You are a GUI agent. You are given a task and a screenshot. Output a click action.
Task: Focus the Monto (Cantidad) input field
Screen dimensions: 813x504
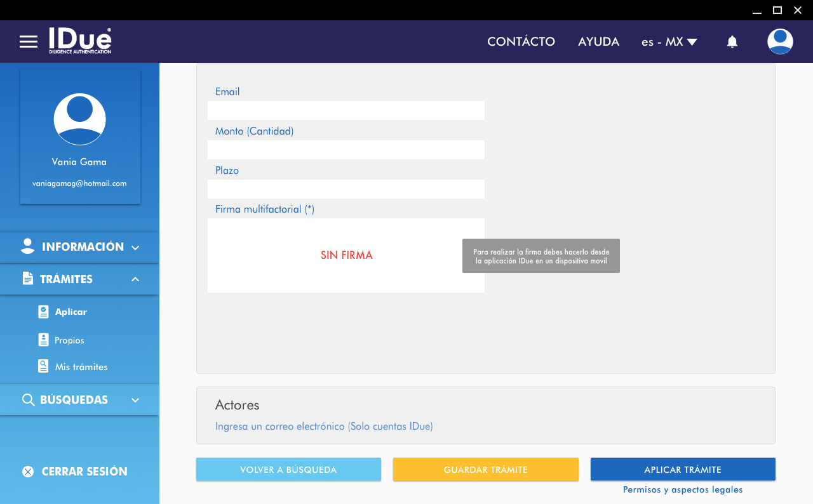pyautogui.click(x=346, y=150)
